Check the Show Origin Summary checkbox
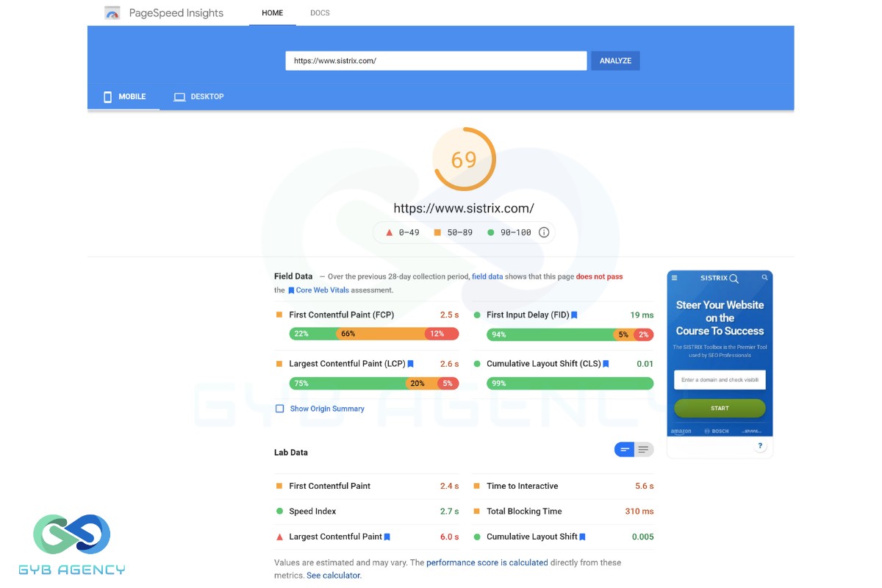 (x=279, y=409)
